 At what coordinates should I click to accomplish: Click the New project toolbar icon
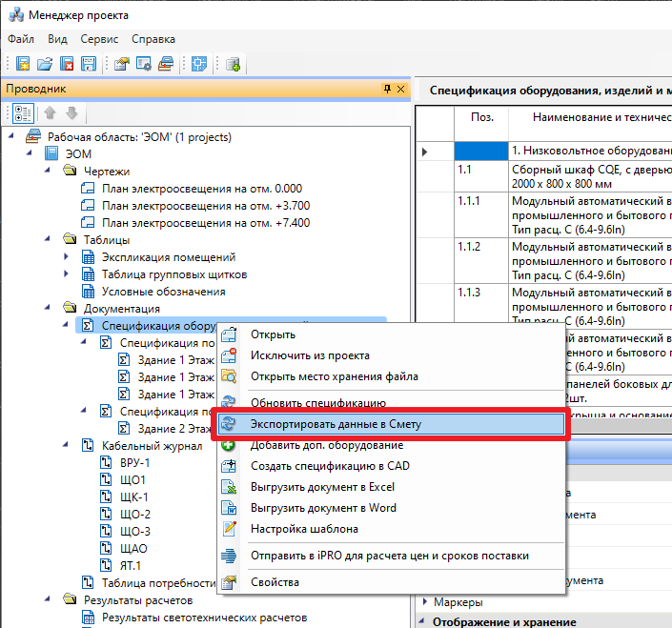23,64
